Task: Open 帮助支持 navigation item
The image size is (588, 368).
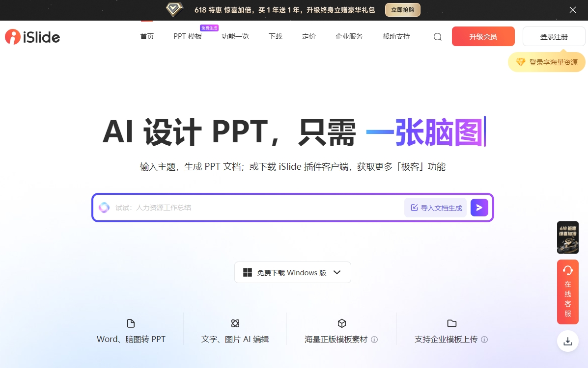Action: [x=396, y=36]
